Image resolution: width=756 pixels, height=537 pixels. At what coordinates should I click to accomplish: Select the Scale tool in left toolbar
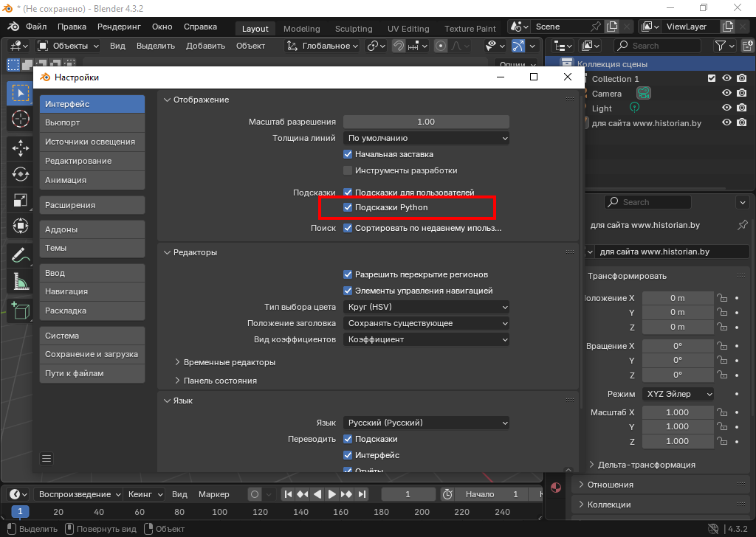click(20, 200)
